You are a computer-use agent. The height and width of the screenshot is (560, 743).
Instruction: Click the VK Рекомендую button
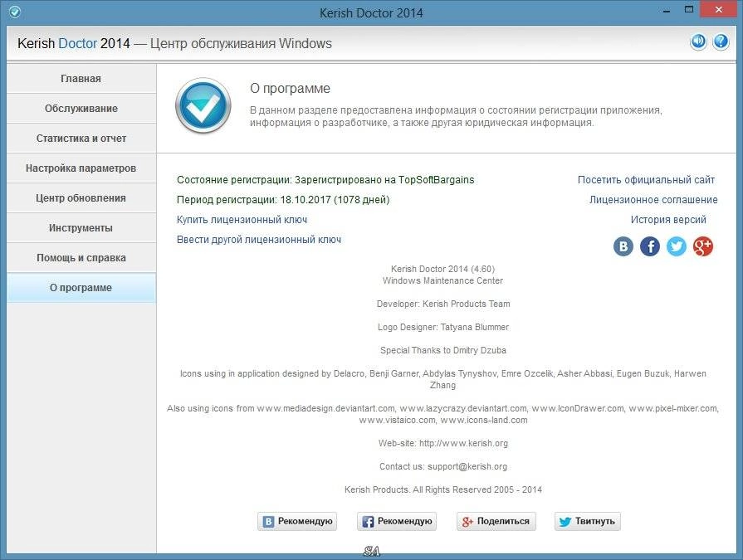point(297,521)
